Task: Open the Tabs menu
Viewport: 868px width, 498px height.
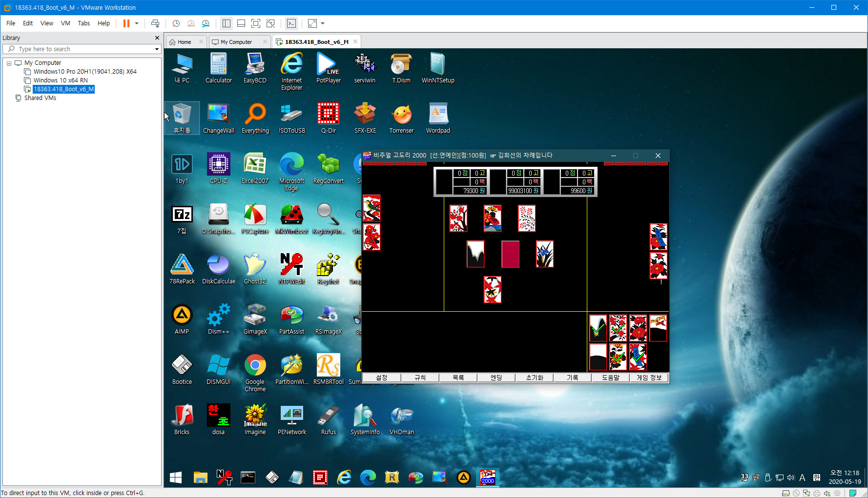Action: click(84, 23)
